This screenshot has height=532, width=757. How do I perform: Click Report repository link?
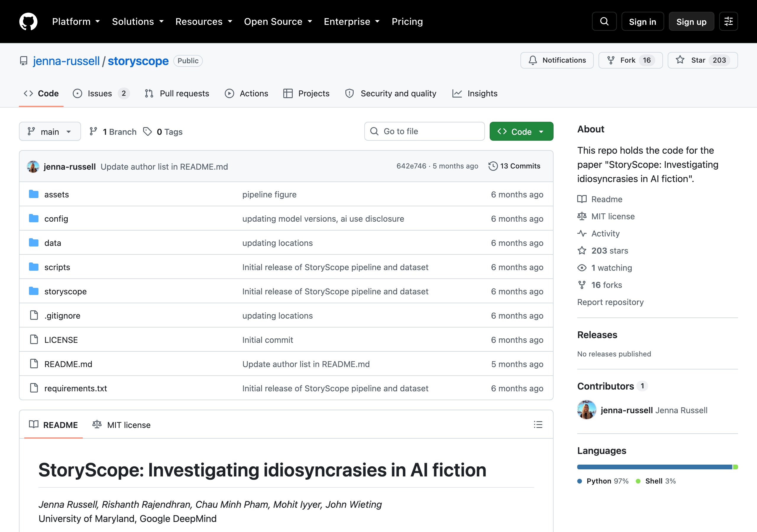(x=610, y=302)
